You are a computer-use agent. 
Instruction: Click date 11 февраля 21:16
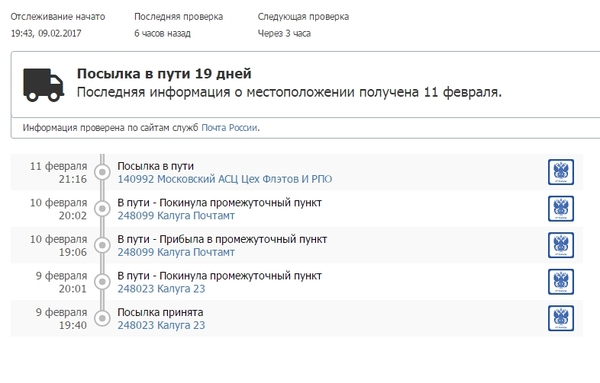[x=59, y=173]
